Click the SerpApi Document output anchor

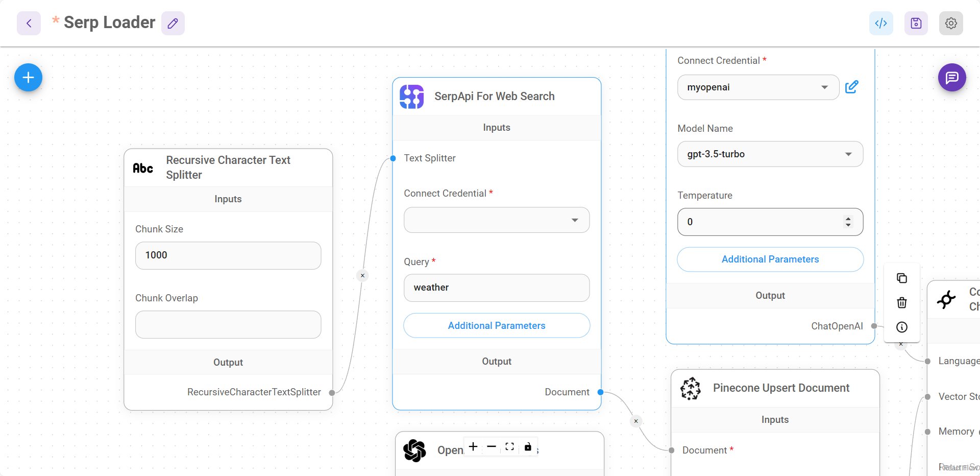[601, 392]
